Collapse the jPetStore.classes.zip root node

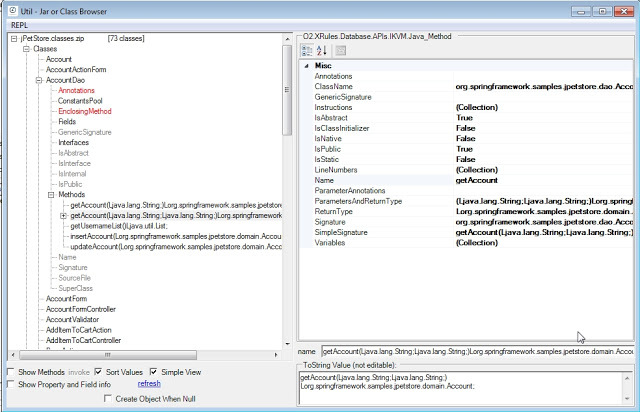point(12,38)
